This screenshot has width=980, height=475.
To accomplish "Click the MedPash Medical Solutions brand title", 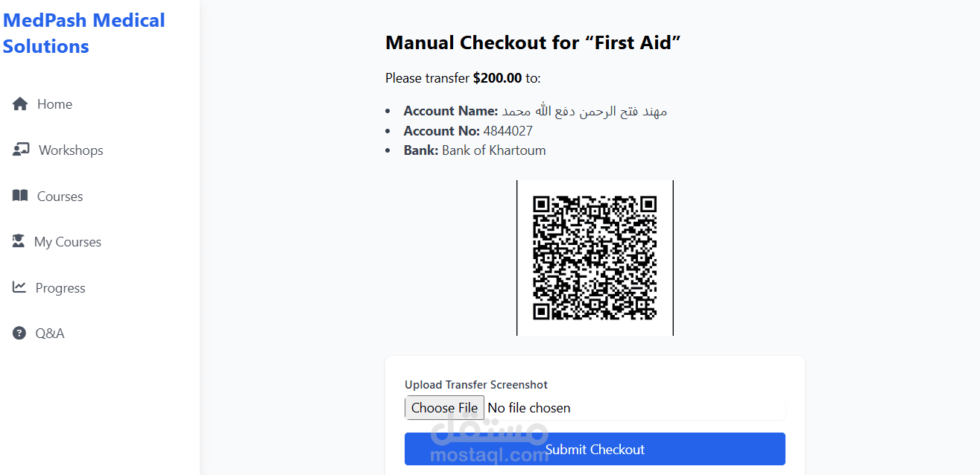I will (x=83, y=34).
